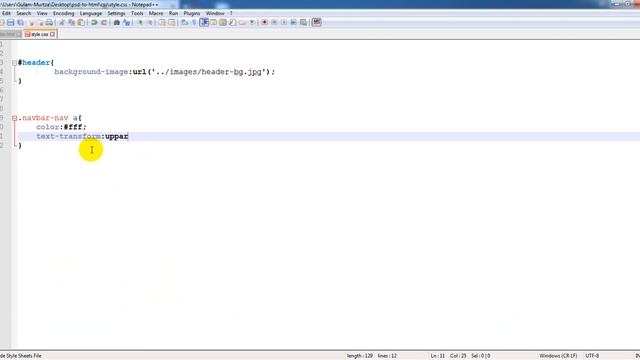The width and height of the screenshot is (640, 360).
Task: Click the last plugin icon on toolbar
Action: point(316,22)
